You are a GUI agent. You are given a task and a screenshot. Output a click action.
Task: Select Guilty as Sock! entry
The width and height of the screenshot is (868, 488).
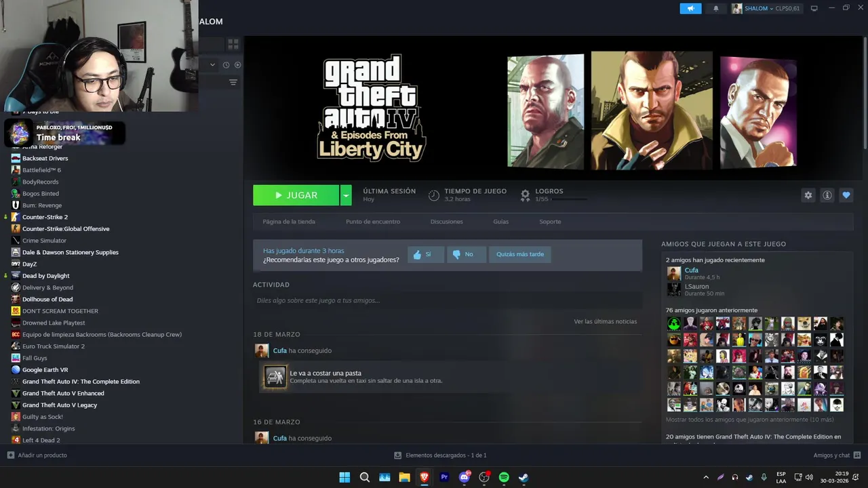[x=43, y=417]
